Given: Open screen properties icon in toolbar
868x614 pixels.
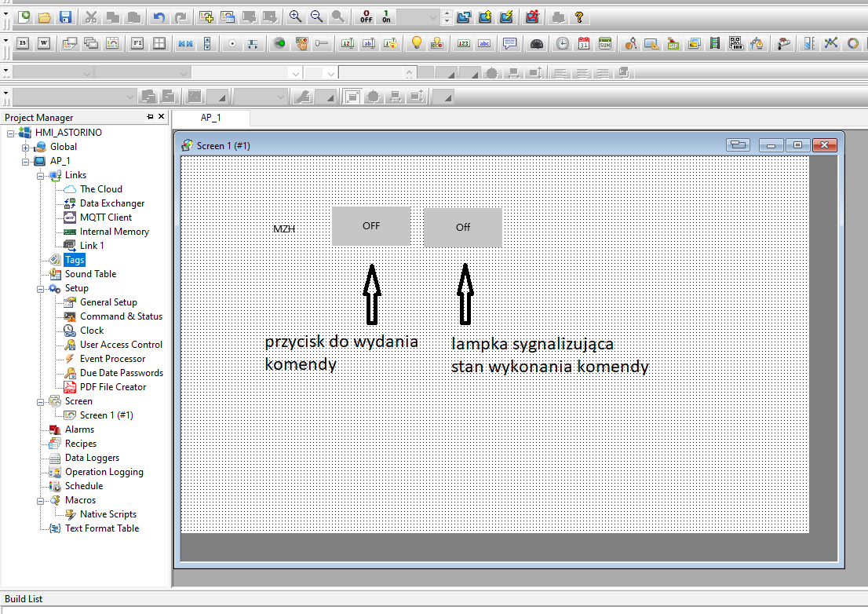Looking at the screenshot, I should tap(228, 17).
